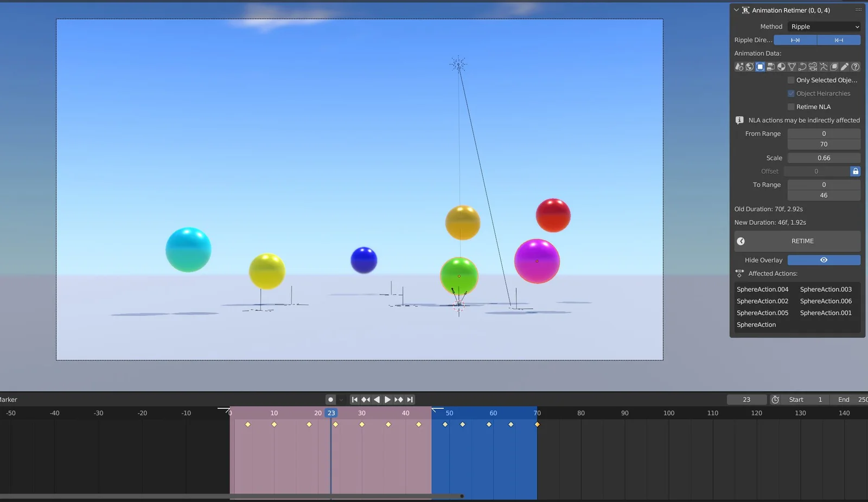This screenshot has height=502, width=868.
Task: Open the help icon in Animation Data row
Action: 855,66
